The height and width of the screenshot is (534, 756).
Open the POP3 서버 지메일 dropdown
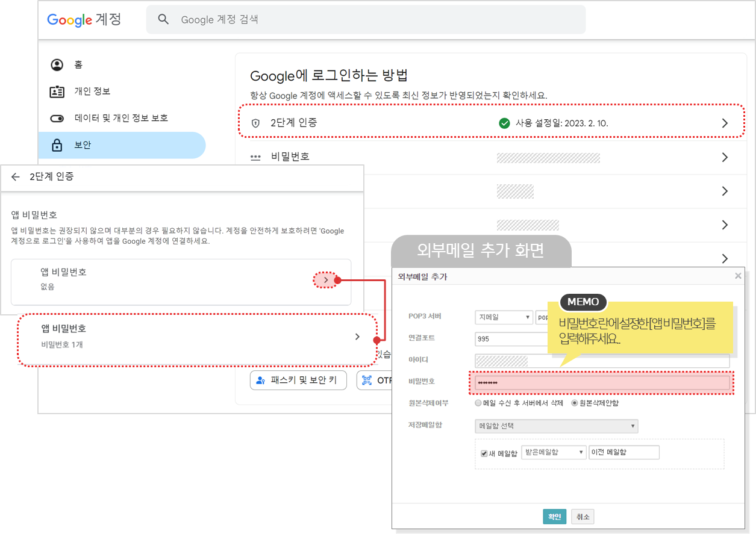tap(504, 317)
